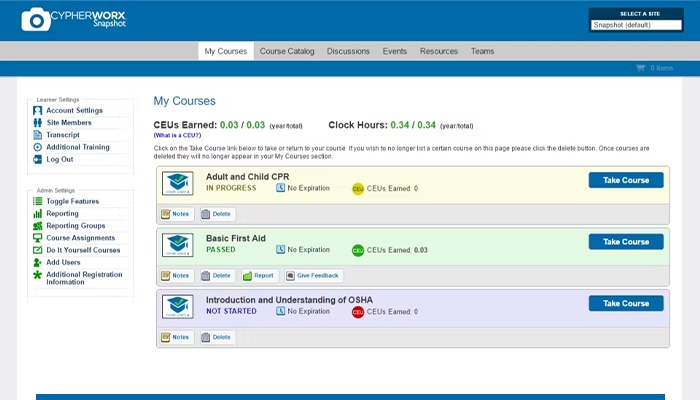Click the What is a CEU link
This screenshot has width=700, height=400.
click(177, 134)
